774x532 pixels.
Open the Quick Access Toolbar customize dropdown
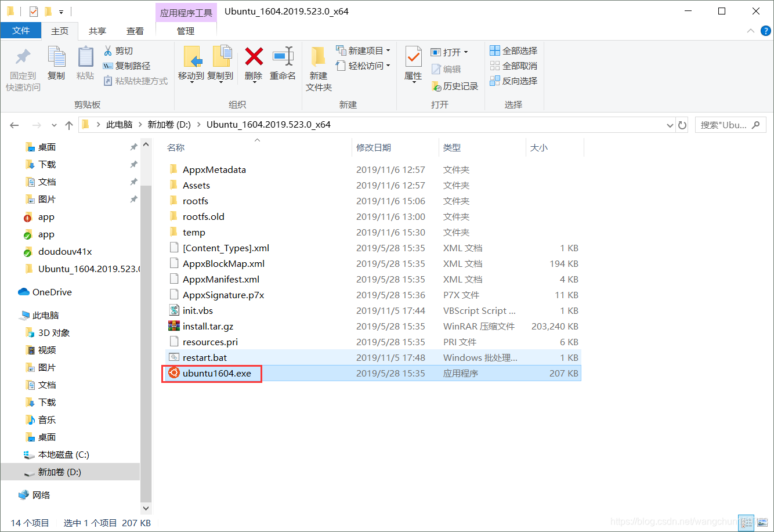point(61,12)
